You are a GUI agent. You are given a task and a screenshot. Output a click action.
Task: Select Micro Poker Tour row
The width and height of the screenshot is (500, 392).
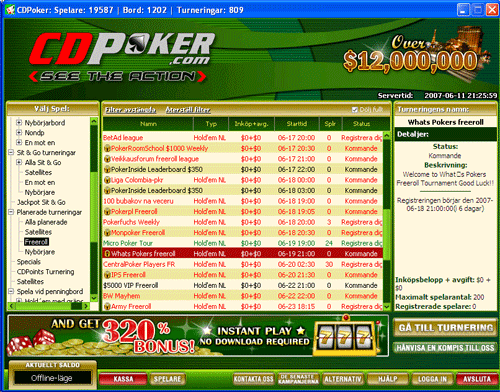tap(243, 243)
